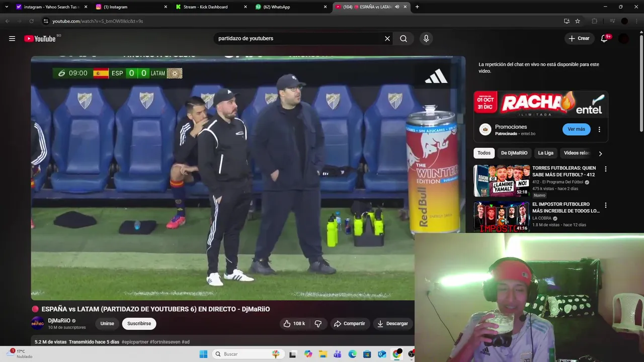
Task: Select the 'De DjMaRiiO' filter chip
Action: (x=514, y=153)
